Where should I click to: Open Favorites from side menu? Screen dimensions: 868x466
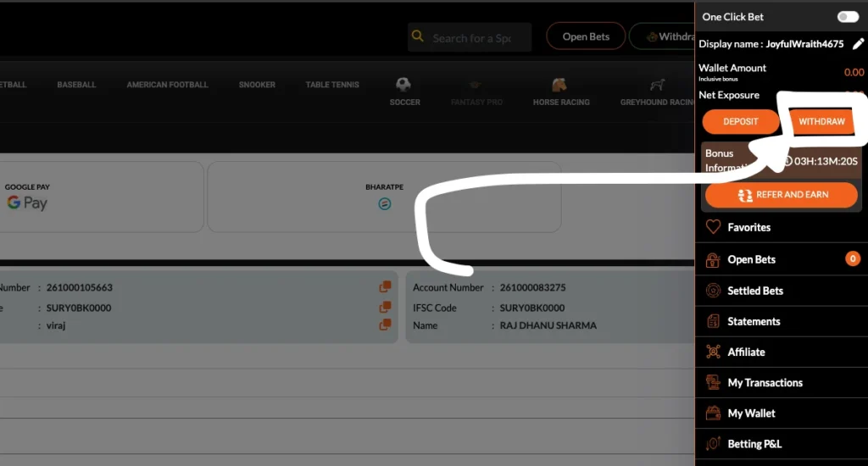click(x=748, y=227)
